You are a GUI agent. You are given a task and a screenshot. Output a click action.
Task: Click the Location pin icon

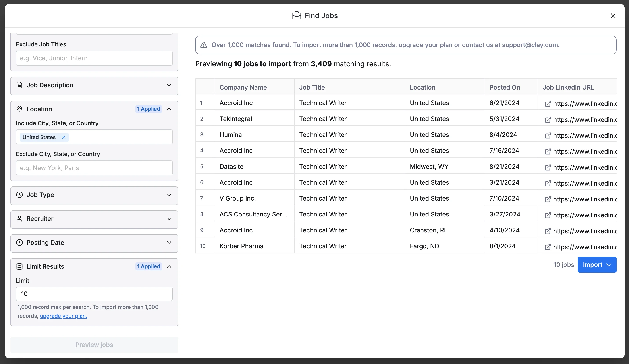19,109
